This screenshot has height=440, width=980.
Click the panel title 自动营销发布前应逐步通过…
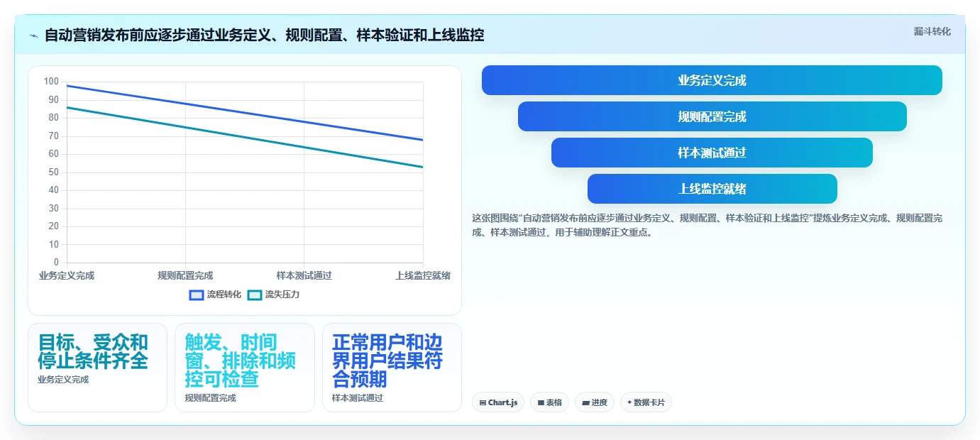click(x=264, y=35)
